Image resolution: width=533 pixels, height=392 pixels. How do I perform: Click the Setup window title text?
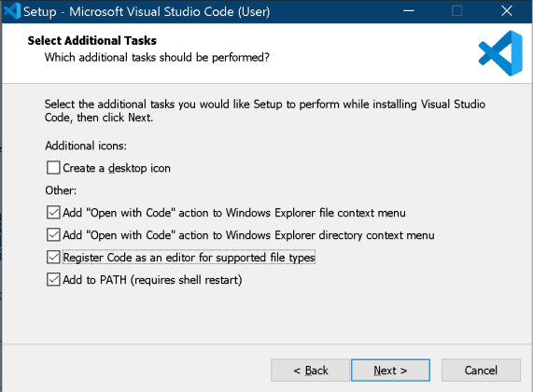tap(147, 11)
